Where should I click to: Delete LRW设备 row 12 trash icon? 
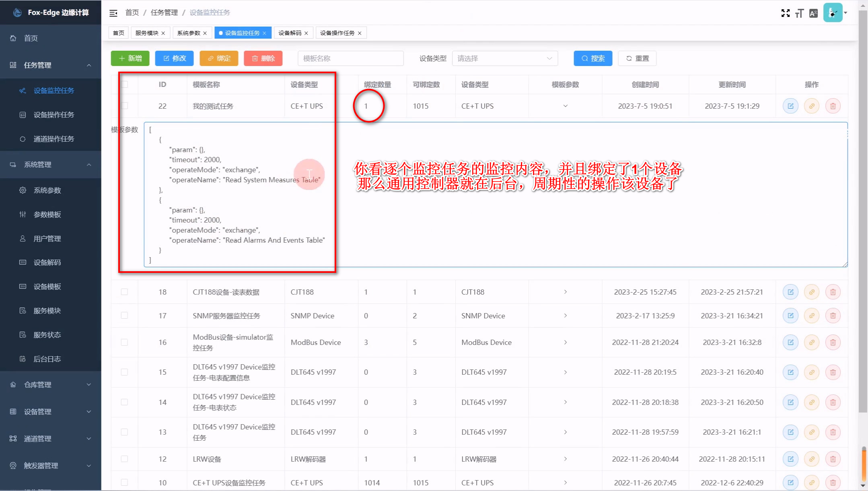pos(833,459)
